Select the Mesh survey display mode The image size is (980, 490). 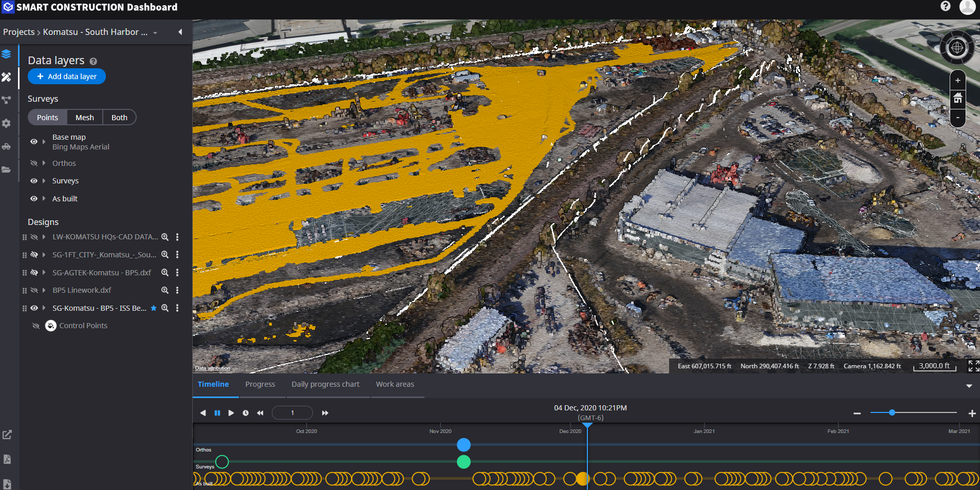[84, 117]
